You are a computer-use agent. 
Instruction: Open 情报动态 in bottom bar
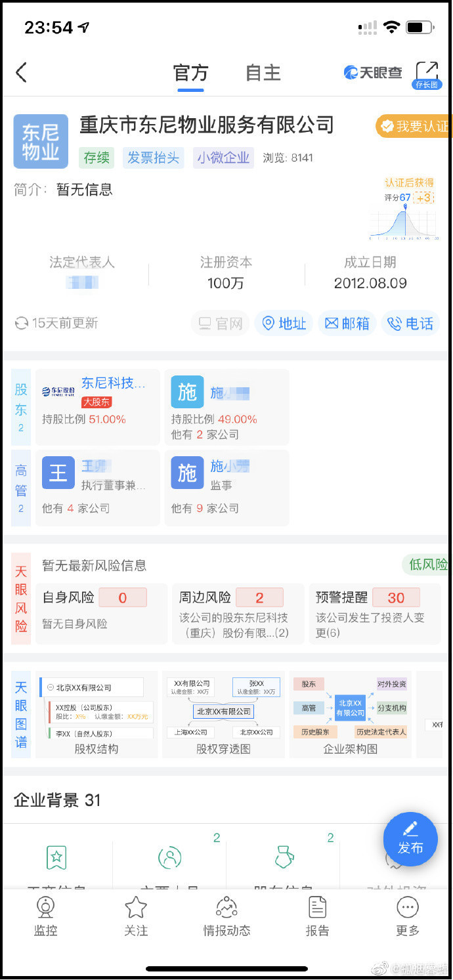tap(226, 916)
